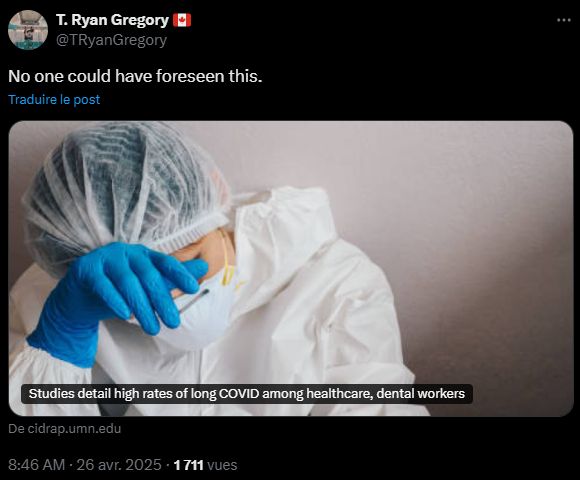The height and width of the screenshot is (480, 580).
Task: Open the healthcare worker article preview image
Action: [x=291, y=268]
